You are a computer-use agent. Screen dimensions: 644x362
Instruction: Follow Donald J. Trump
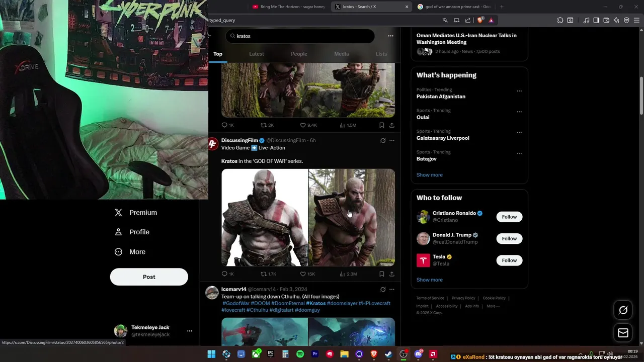[509, 238]
